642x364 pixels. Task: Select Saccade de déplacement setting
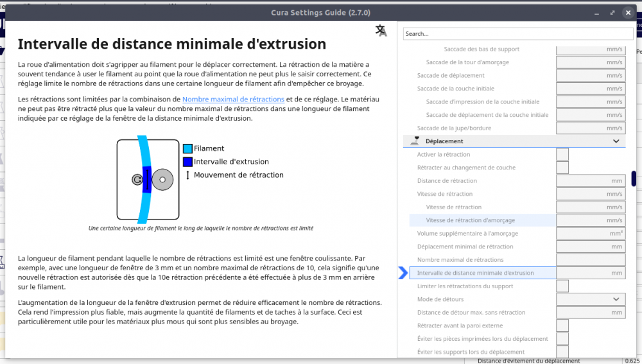(451, 75)
